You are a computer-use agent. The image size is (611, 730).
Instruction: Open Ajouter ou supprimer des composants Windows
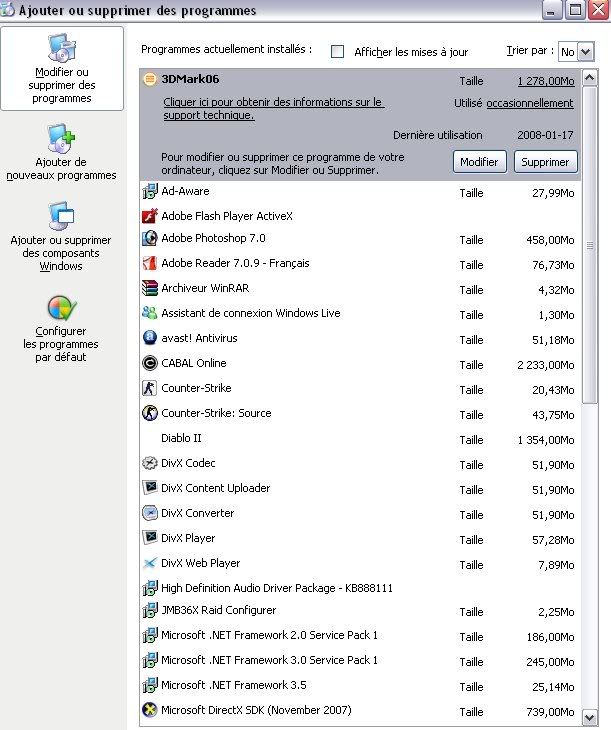tap(61, 236)
